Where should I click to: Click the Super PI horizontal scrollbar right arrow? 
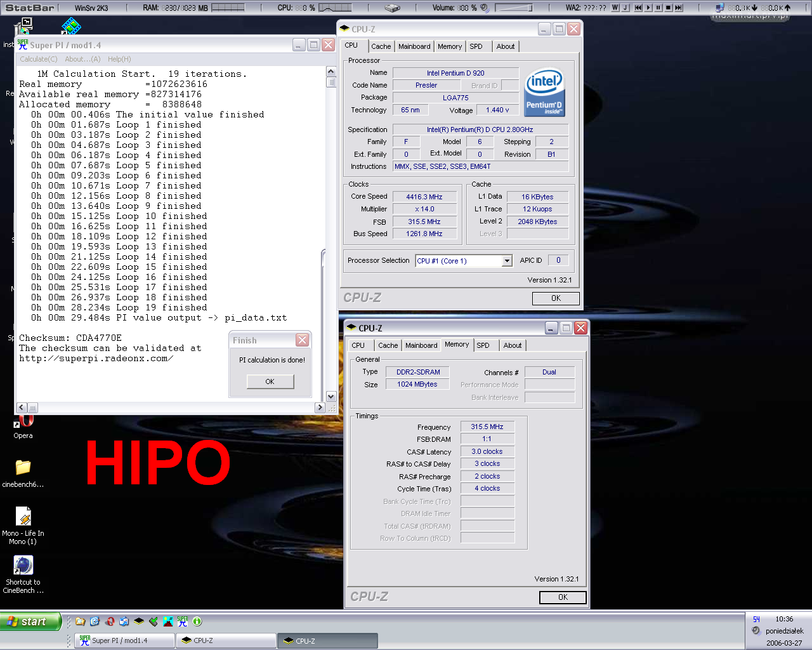pyautogui.click(x=319, y=408)
